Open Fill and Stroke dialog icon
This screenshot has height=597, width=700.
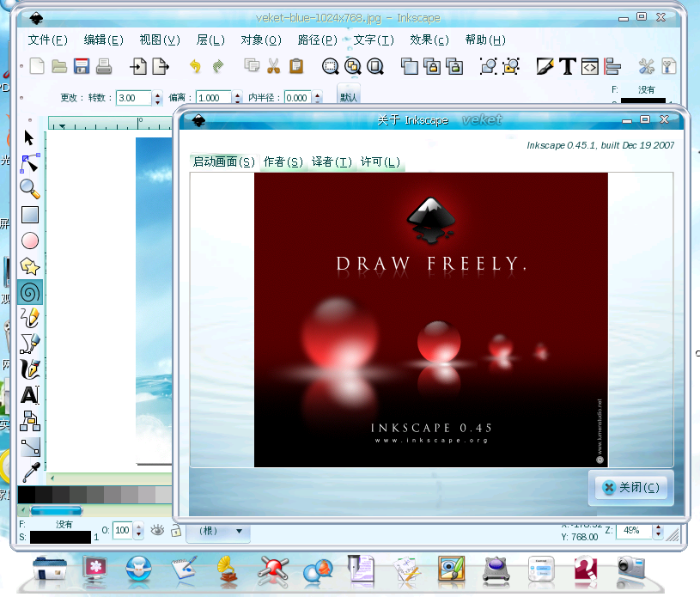(545, 66)
